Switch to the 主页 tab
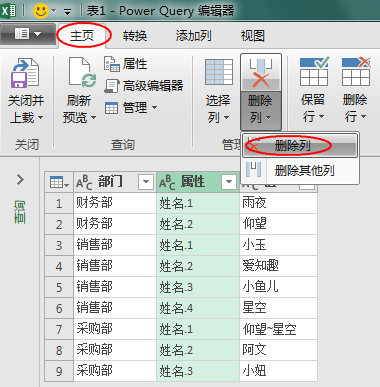 click(x=82, y=35)
